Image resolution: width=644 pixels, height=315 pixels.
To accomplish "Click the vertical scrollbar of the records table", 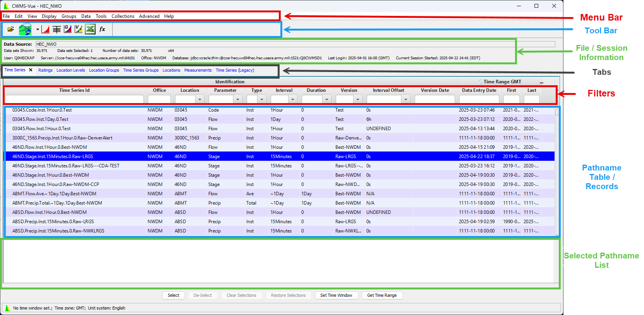I will [557, 170].
